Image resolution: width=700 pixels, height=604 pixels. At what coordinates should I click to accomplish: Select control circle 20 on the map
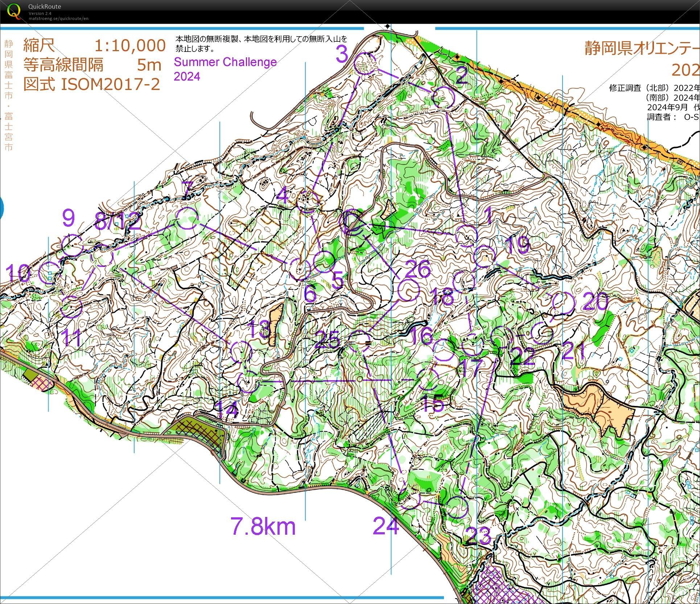pos(564,303)
